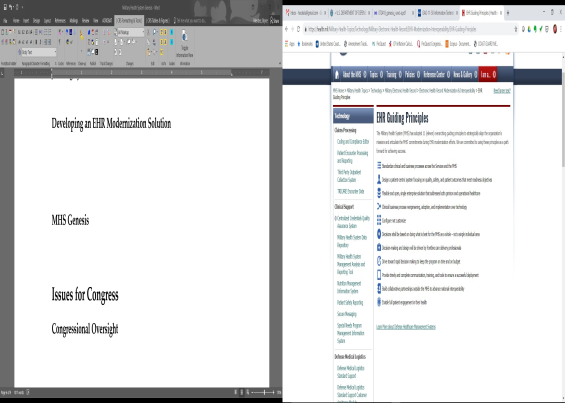Expand the Topics navigation menu
The width and height of the screenshot is (565, 403).
click(376, 75)
